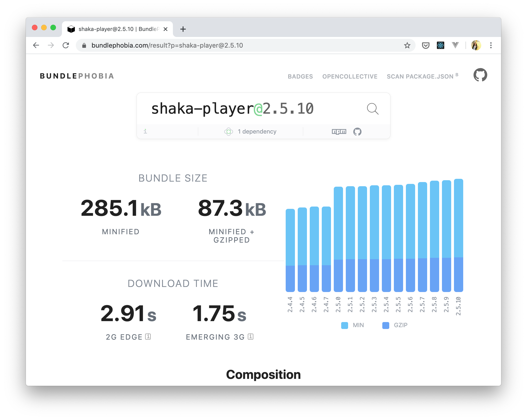
Task: Select the shaka-player@2.5.10 tab
Action: 117,29
